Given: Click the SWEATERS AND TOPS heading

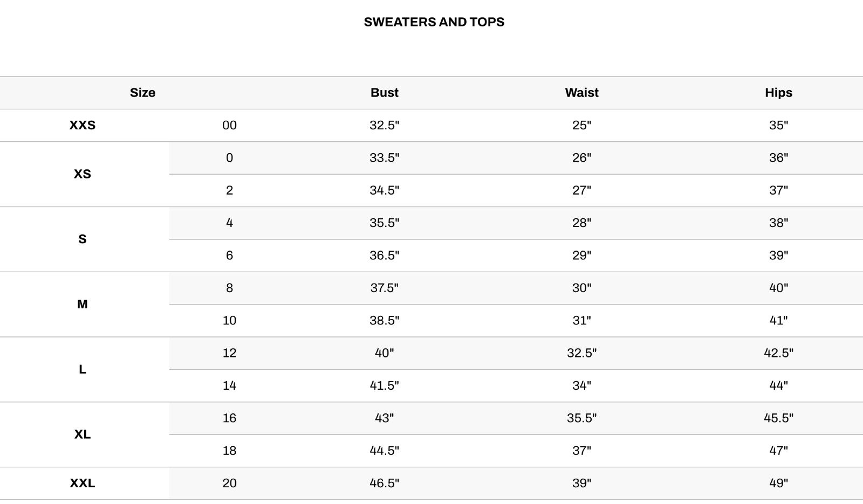Looking at the screenshot, I should [x=434, y=22].
